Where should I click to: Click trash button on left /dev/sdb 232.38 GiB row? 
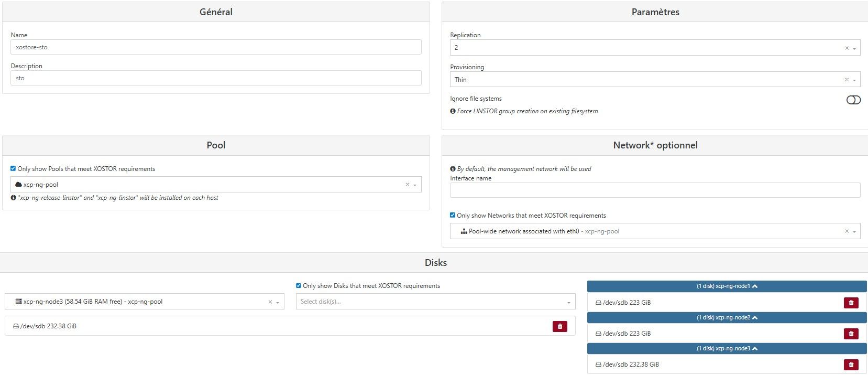[559, 326]
